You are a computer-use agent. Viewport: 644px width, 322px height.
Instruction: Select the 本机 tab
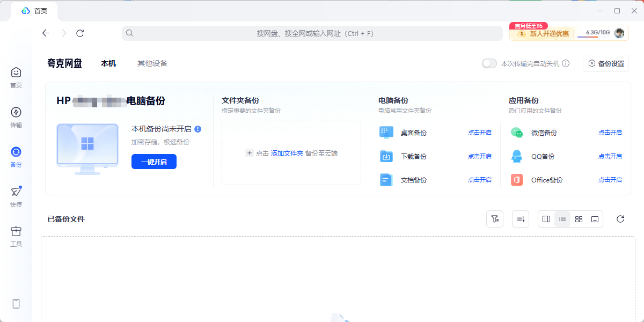[x=108, y=63]
